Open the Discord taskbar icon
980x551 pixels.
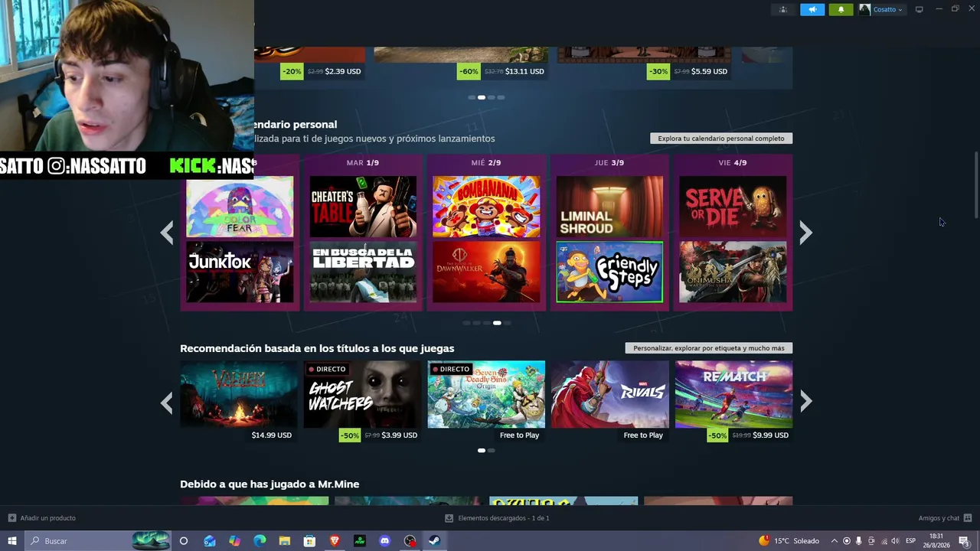tap(384, 541)
